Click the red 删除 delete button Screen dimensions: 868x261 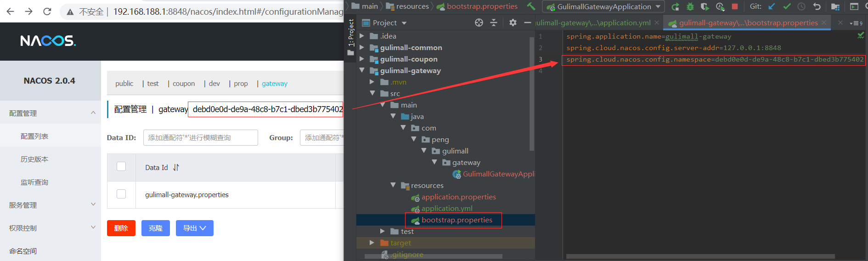(x=121, y=228)
